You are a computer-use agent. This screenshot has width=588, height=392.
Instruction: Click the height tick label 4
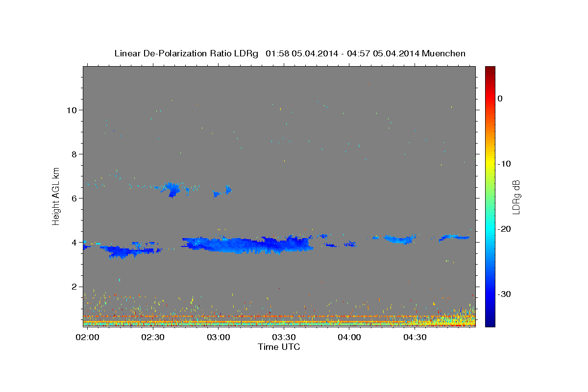coord(75,242)
